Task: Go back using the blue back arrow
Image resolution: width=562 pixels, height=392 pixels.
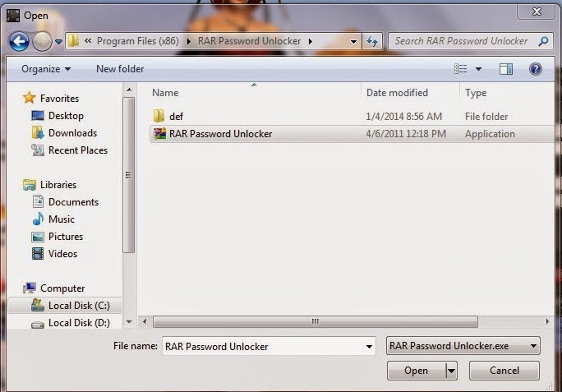Action: (x=19, y=42)
